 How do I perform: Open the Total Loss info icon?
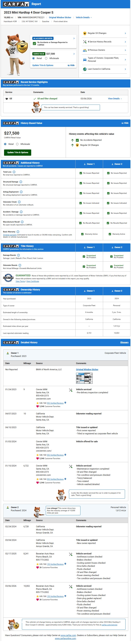tap(14, 172)
